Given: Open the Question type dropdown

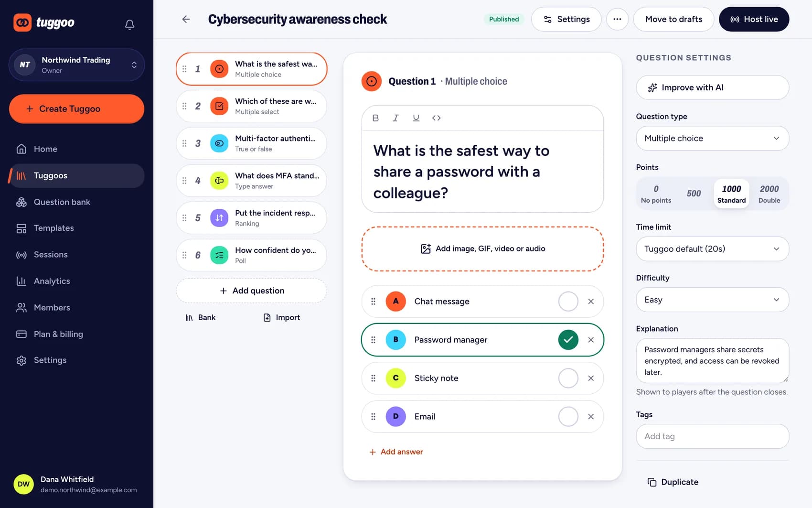Looking at the screenshot, I should click(712, 138).
